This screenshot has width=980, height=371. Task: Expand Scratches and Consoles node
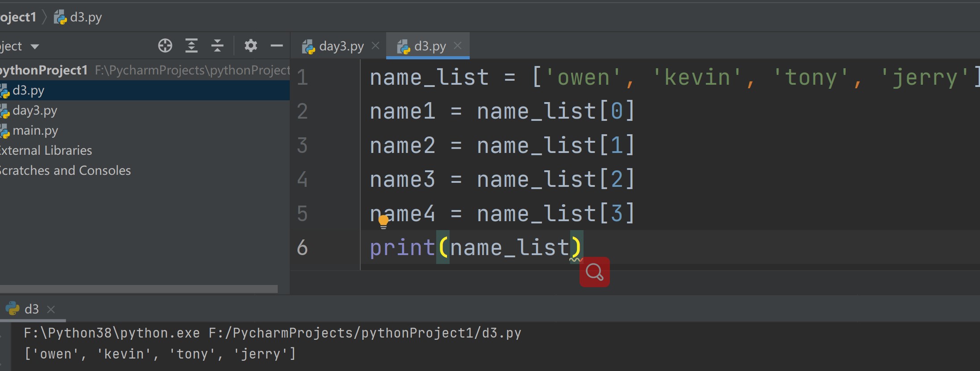(65, 171)
